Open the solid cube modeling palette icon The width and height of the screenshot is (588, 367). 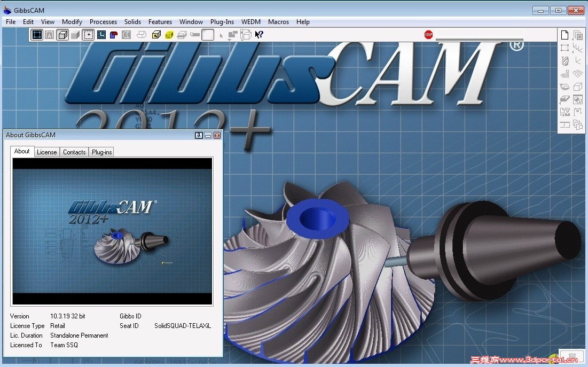[578, 87]
